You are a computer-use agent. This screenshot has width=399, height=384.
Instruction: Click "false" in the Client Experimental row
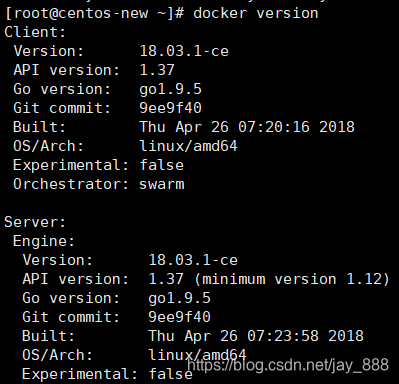[162, 165]
